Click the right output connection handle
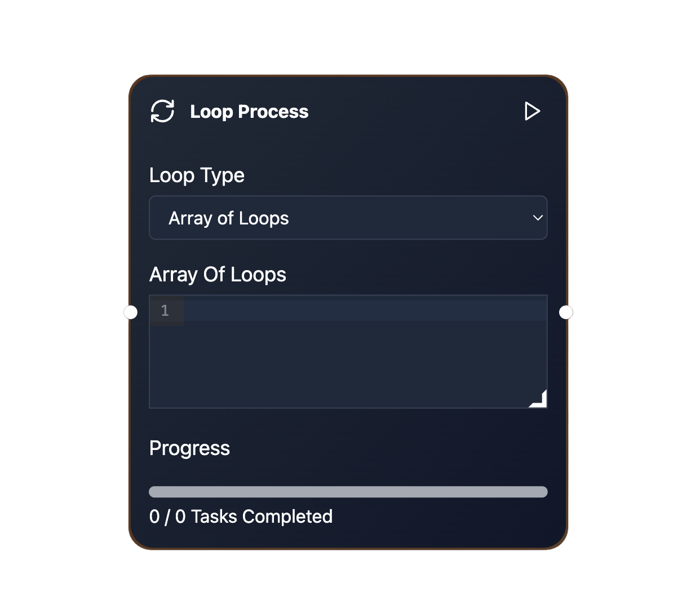This screenshot has height=600, width=700. [566, 312]
